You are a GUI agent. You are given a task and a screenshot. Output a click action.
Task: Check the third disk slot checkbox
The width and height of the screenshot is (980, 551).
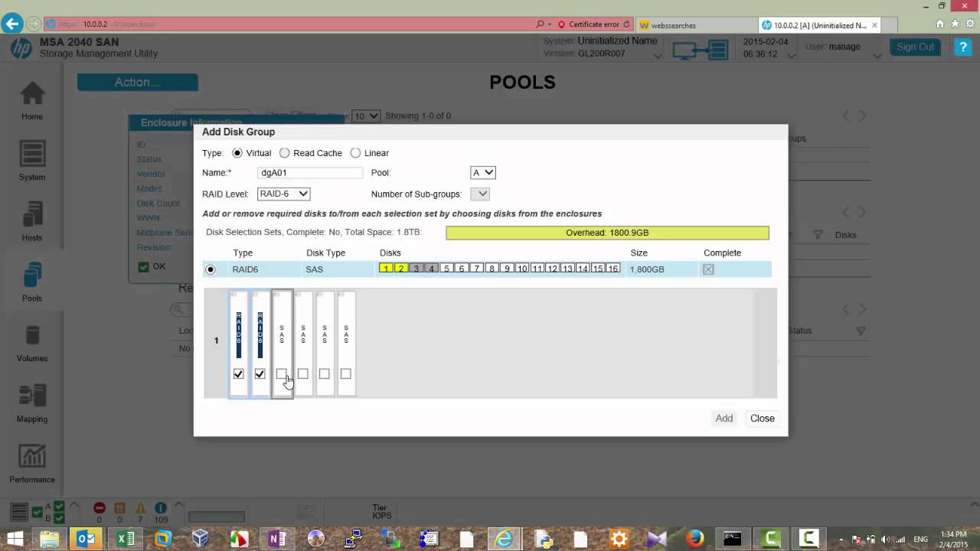(x=281, y=374)
